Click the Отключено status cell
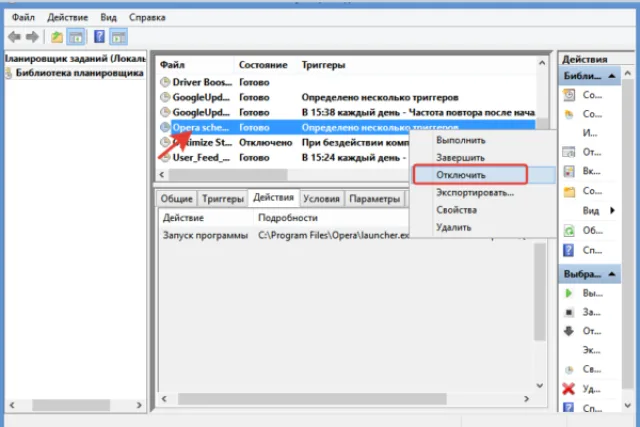Viewport: 640px width, 427px height. (x=266, y=142)
